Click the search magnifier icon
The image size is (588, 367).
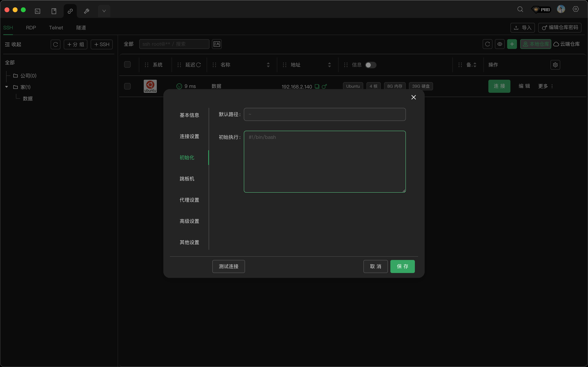pos(520,9)
